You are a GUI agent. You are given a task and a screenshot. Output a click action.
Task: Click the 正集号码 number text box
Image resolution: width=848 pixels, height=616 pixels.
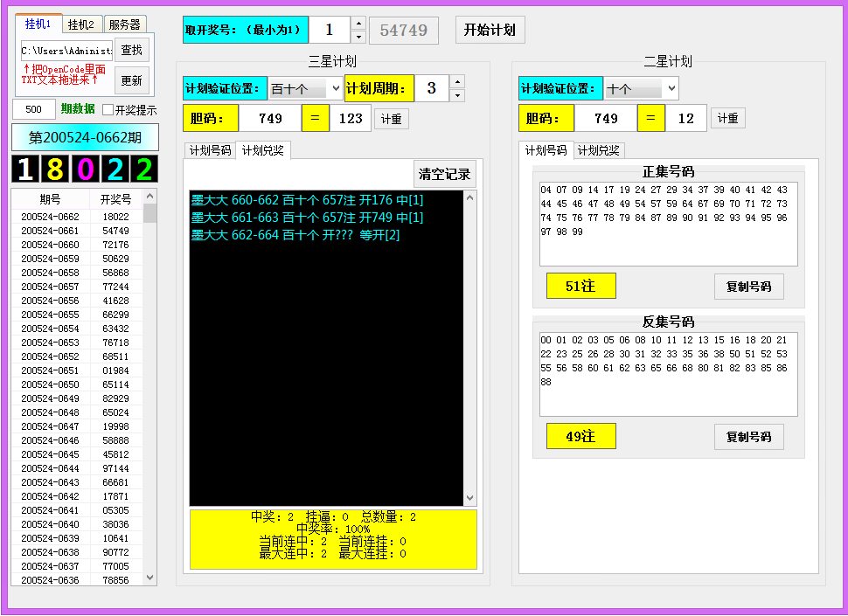tap(669, 224)
